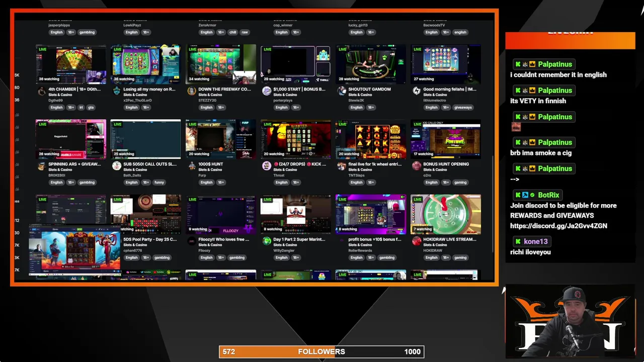644x362 pixels.
Task: Open Bath_Daits' channel avatar
Action: 116,166
